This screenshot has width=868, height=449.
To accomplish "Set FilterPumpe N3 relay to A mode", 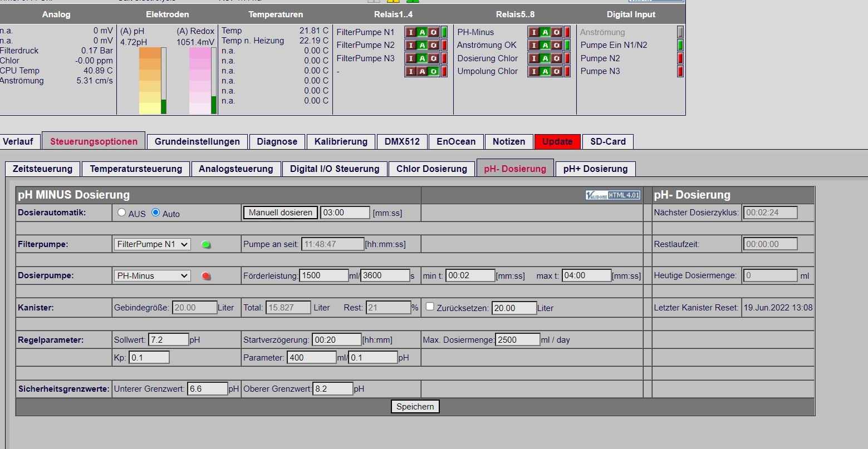I will point(423,58).
